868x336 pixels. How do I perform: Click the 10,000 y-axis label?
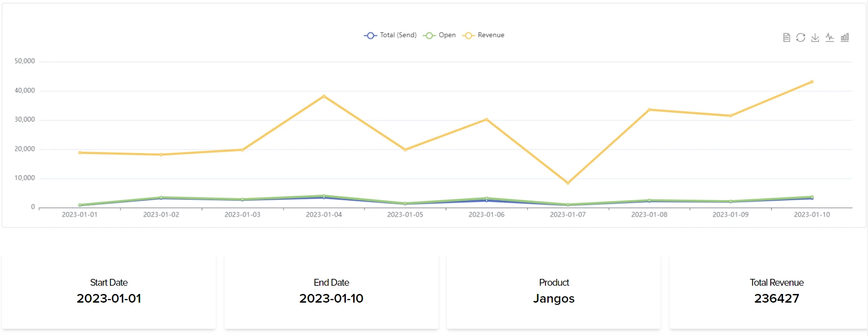[25, 178]
